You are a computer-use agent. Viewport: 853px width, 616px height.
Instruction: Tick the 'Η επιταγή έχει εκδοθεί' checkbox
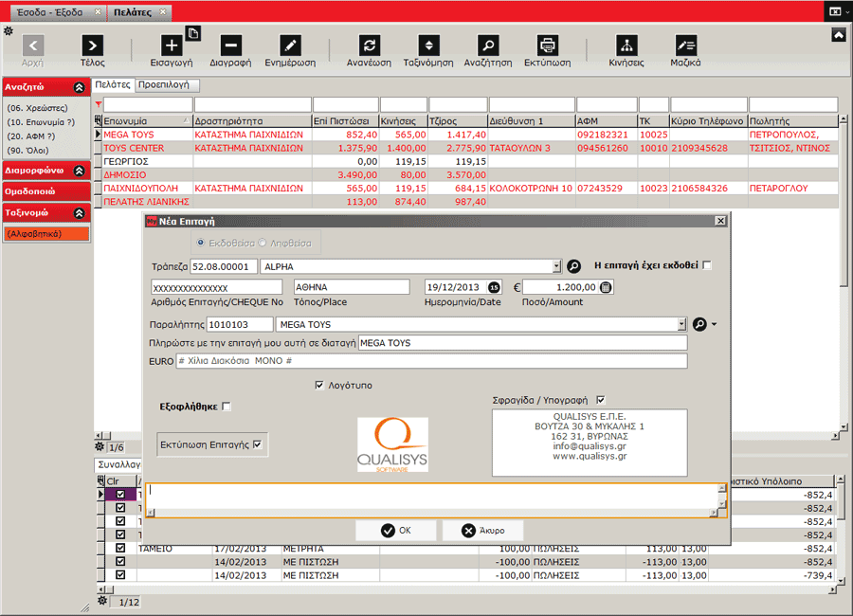click(x=707, y=265)
